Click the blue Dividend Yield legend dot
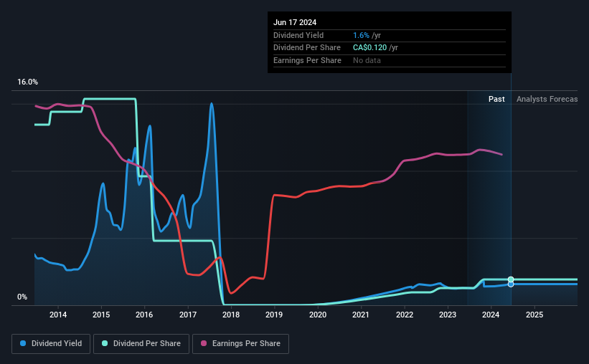 pyautogui.click(x=23, y=343)
